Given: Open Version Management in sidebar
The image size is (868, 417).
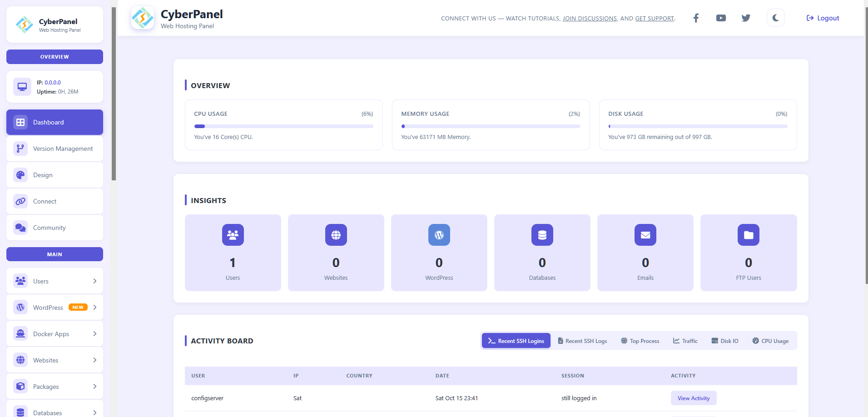Looking at the screenshot, I should pos(55,149).
